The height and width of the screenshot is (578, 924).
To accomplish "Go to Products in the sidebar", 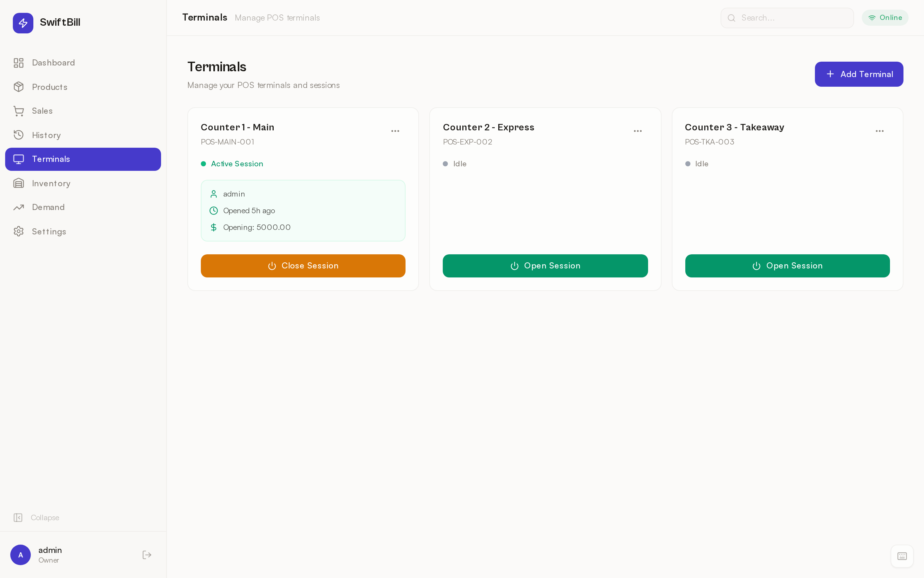I will click(x=83, y=87).
